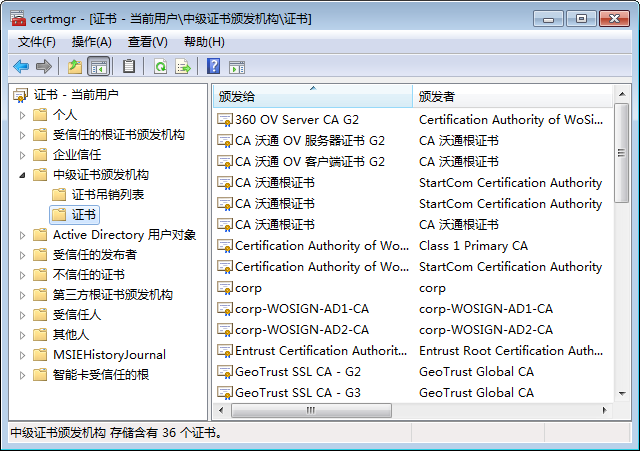Click the 证书吊销列表 folder icon

click(x=59, y=195)
